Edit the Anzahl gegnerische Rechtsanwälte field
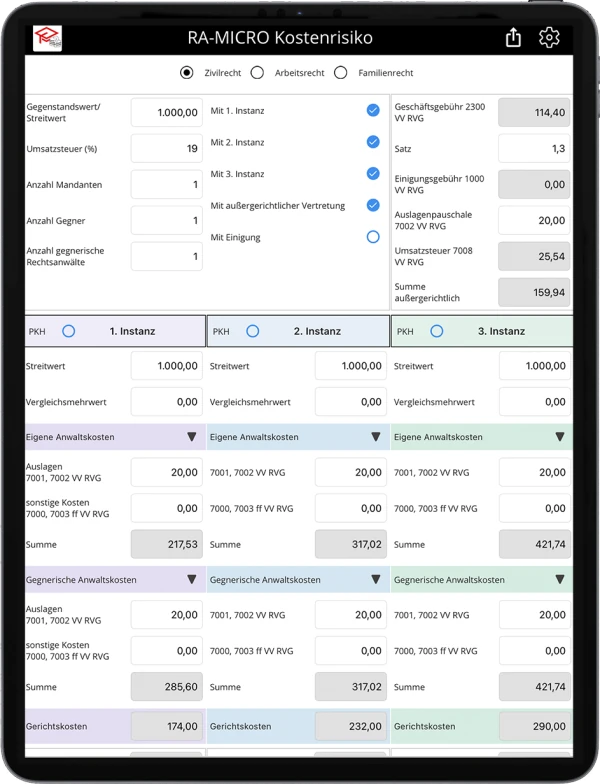This screenshot has width=600, height=784. (x=167, y=256)
